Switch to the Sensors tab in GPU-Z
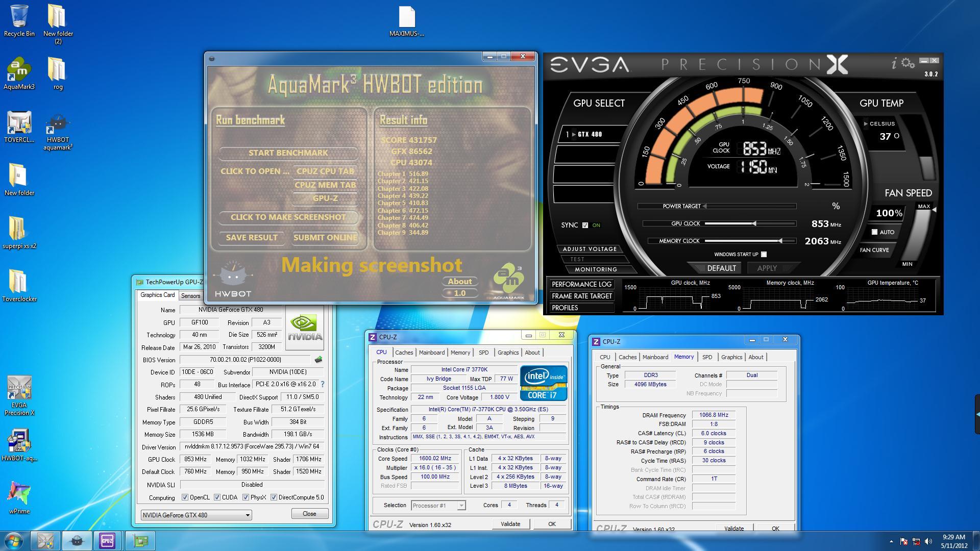 coord(190,296)
